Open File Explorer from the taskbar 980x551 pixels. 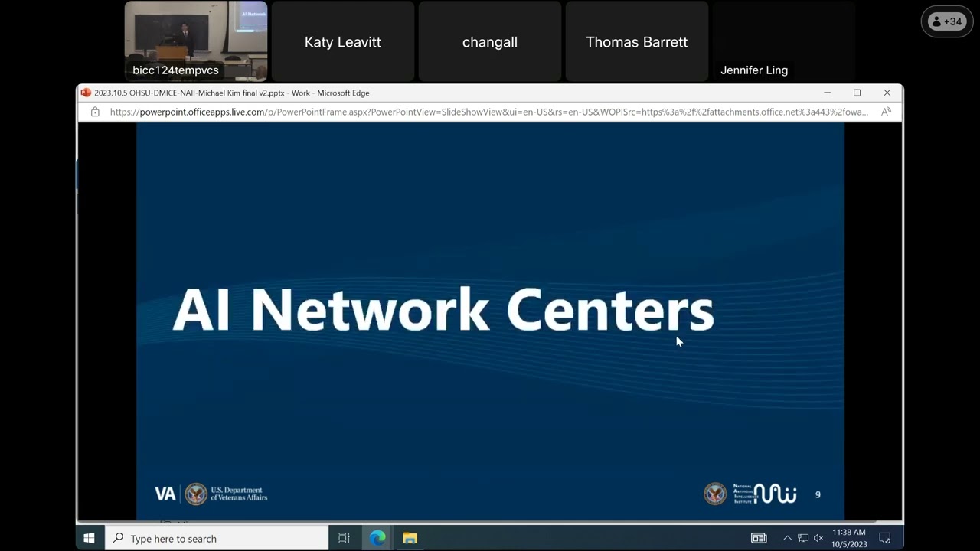click(410, 538)
